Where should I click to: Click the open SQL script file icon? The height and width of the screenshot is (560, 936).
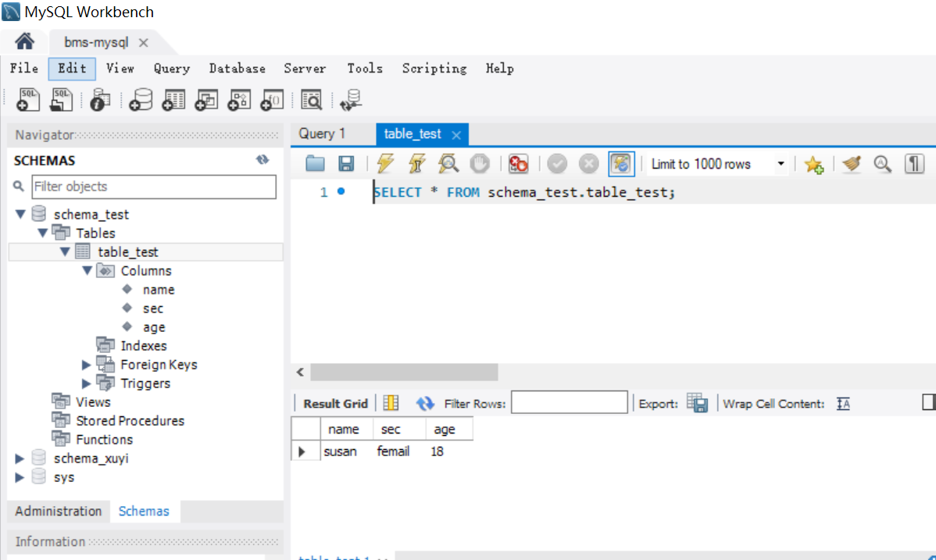coord(61,99)
